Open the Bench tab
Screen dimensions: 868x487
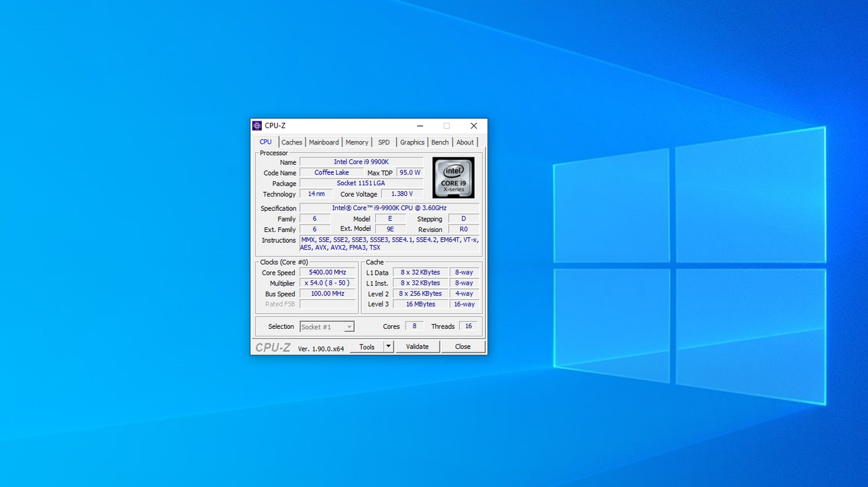pos(440,142)
